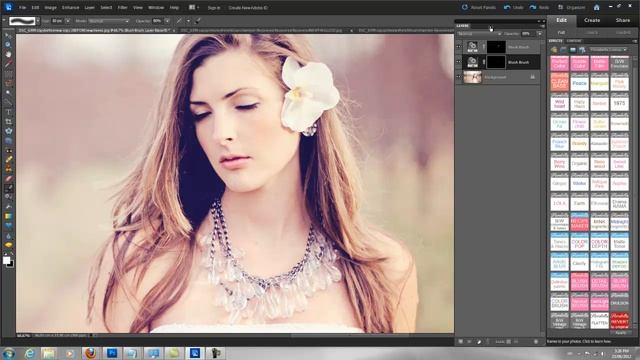This screenshot has width=640, height=360.
Task: Click the zoom percentage field in status bar
Action: tap(23, 336)
